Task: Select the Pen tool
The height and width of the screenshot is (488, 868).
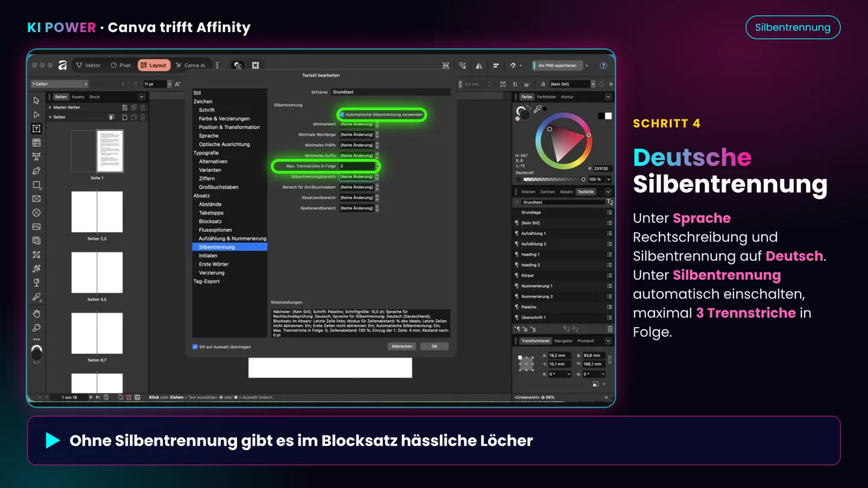Action: 36,171
